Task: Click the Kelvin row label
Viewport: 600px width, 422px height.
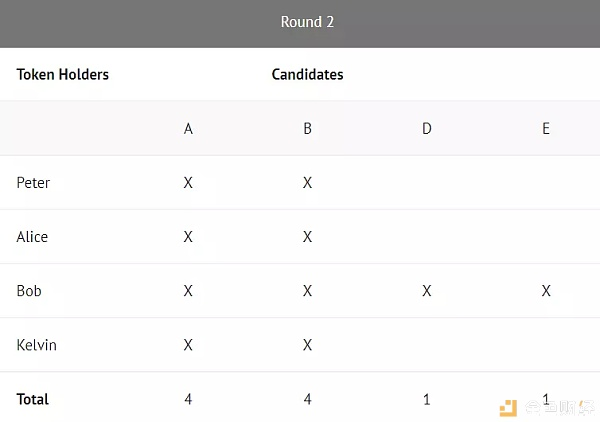Action: click(36, 345)
